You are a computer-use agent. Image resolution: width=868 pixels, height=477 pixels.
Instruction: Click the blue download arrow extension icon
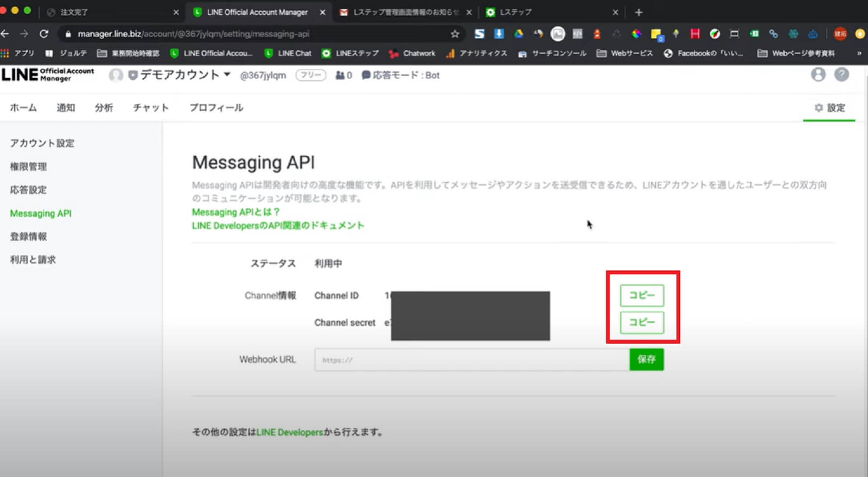pyautogui.click(x=499, y=34)
